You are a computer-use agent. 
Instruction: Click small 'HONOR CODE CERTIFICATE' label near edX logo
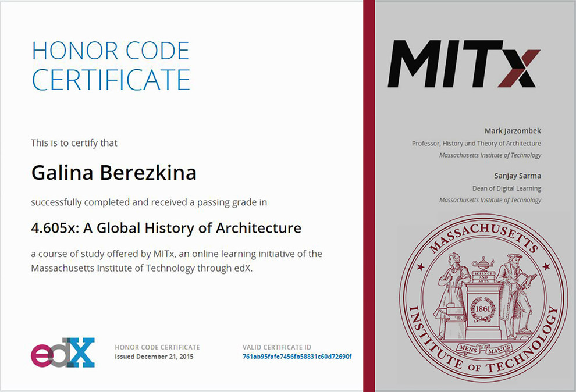[x=157, y=347]
